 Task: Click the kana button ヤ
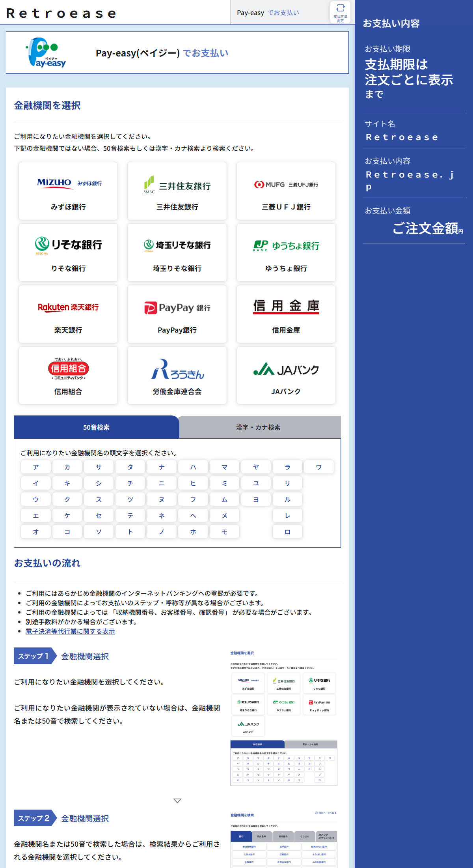pyautogui.click(x=256, y=467)
